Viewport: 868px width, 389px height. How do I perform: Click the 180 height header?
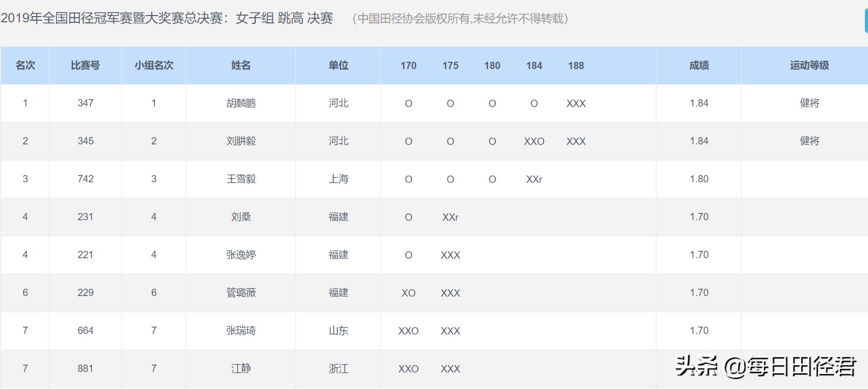click(x=492, y=66)
